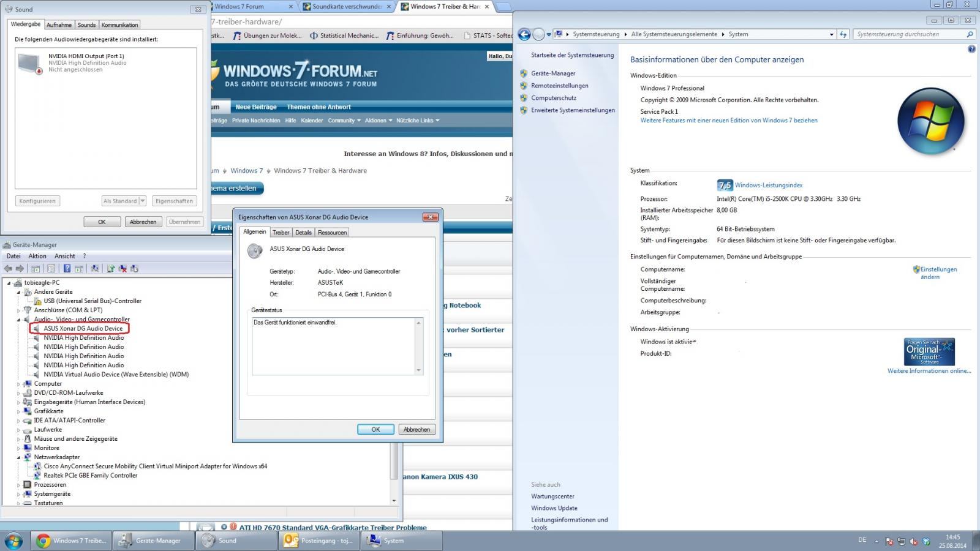
Task: Open Community dropdown in forum navigation
Action: point(344,121)
